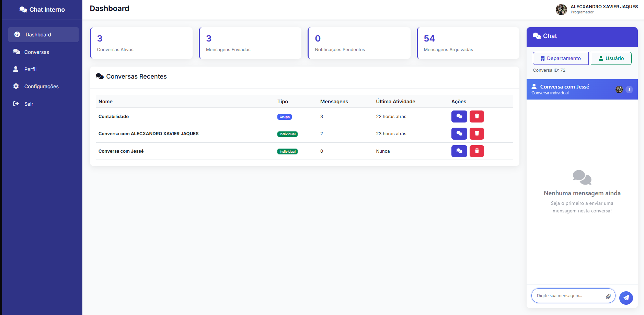Delete the Conversa com Jessé row

coord(476,151)
